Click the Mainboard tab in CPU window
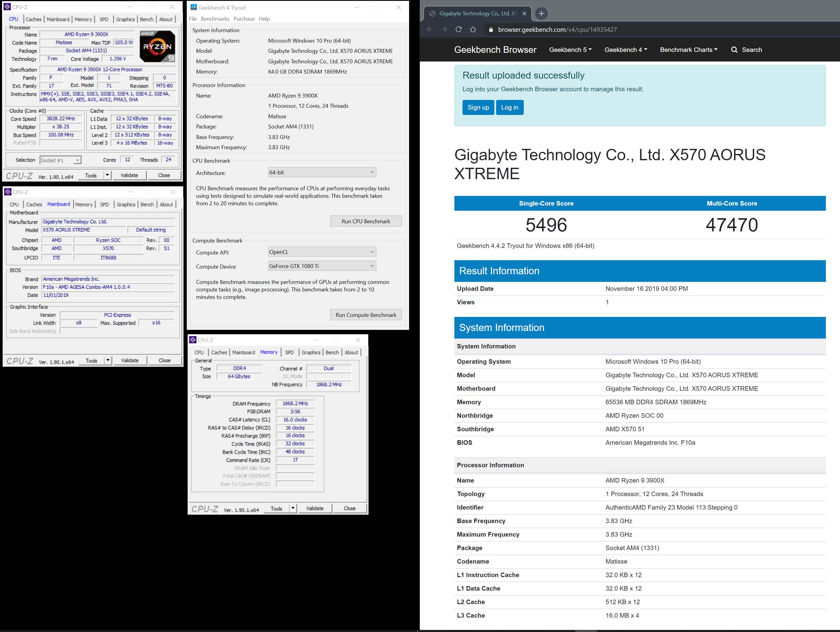Viewport: 840px width, 632px height. click(x=58, y=19)
